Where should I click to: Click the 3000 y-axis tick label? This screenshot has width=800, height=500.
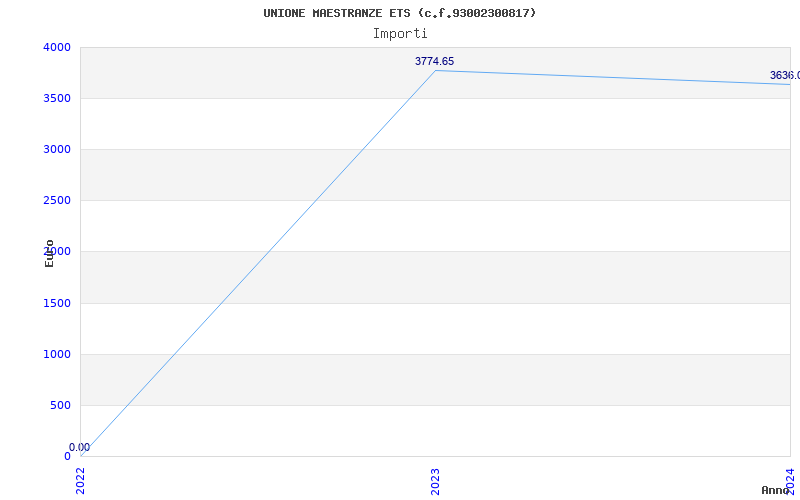pos(57,149)
